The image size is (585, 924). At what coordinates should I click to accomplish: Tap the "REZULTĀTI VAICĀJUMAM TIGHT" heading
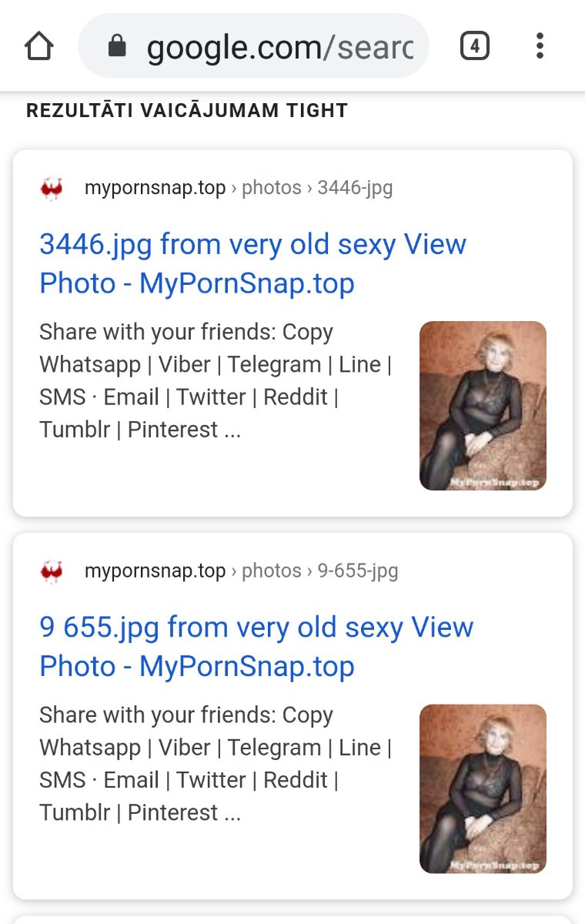coord(187,111)
